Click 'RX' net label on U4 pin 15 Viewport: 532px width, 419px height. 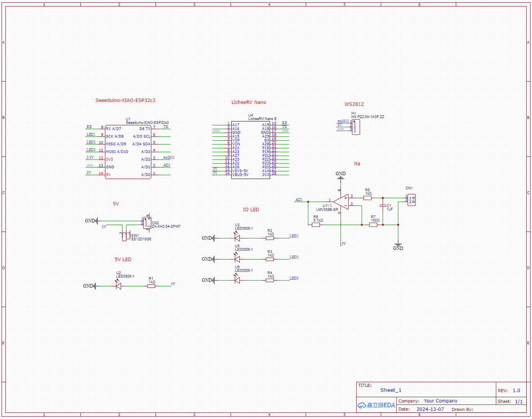tap(284, 123)
